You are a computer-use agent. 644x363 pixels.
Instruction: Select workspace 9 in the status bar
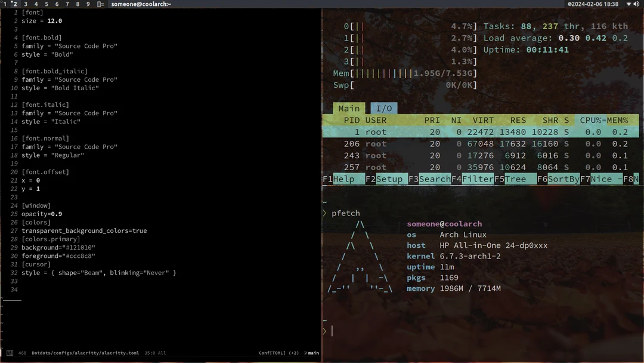coord(88,4)
